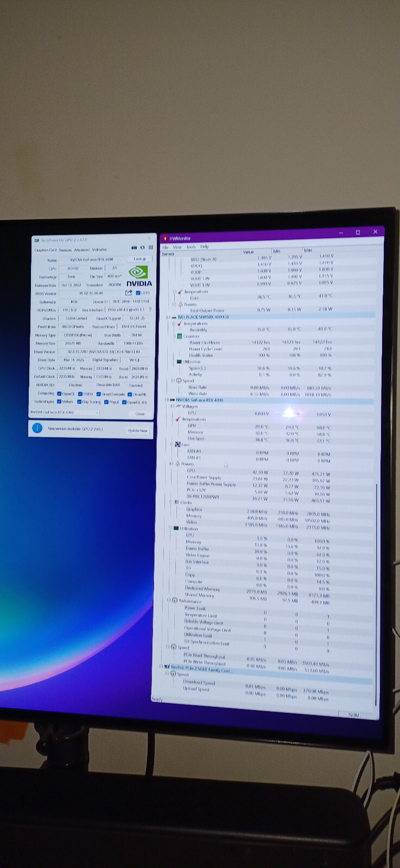Toggle the DirectML checkbox
This screenshot has width=400, height=868.
[130, 394]
